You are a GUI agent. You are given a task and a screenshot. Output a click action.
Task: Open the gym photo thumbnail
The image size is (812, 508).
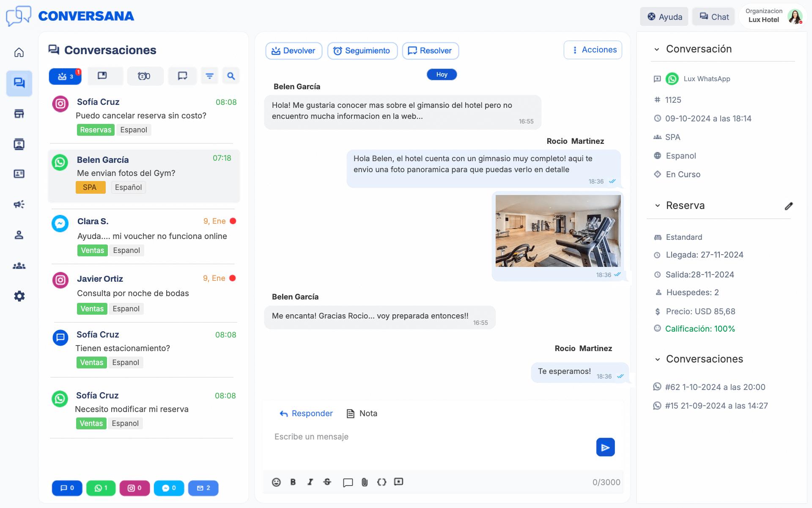point(558,231)
